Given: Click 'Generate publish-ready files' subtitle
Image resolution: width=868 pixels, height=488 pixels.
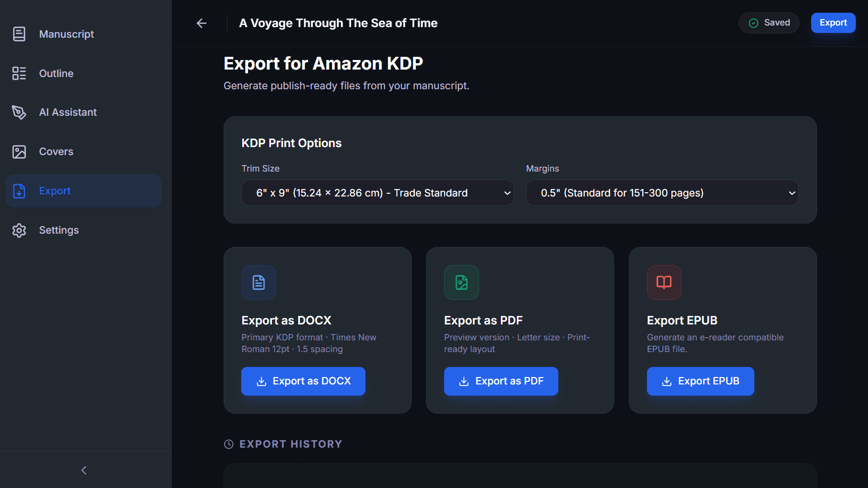Looking at the screenshot, I should click(x=346, y=85).
